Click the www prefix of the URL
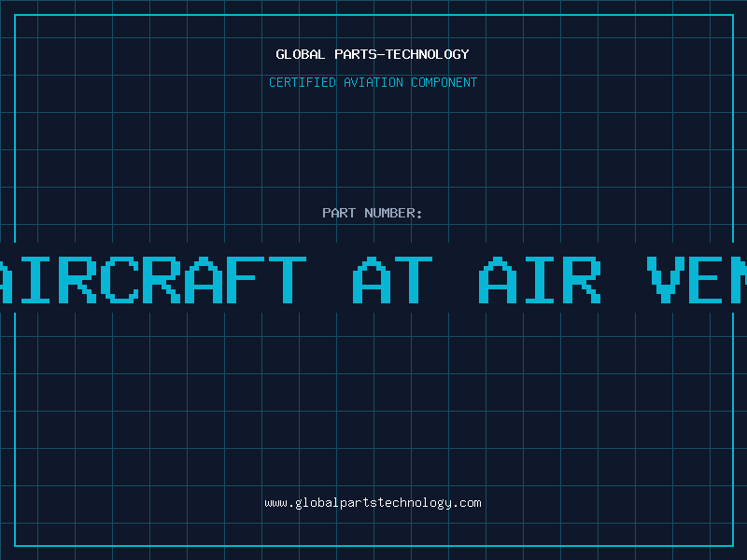Viewport: 747px width, 560px height. point(275,503)
